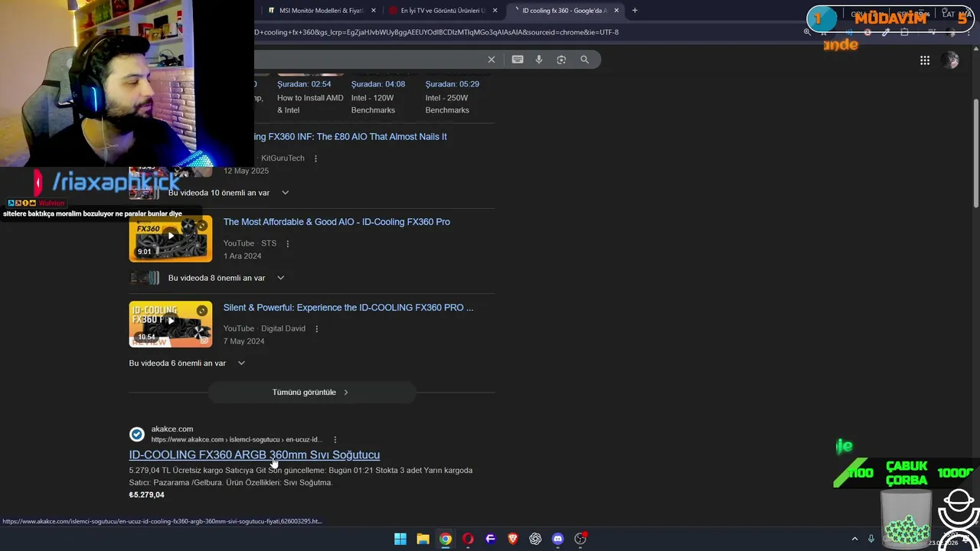Switch to En İyi TV ve Görüntü tab
The image size is (980, 551).
[443, 11]
